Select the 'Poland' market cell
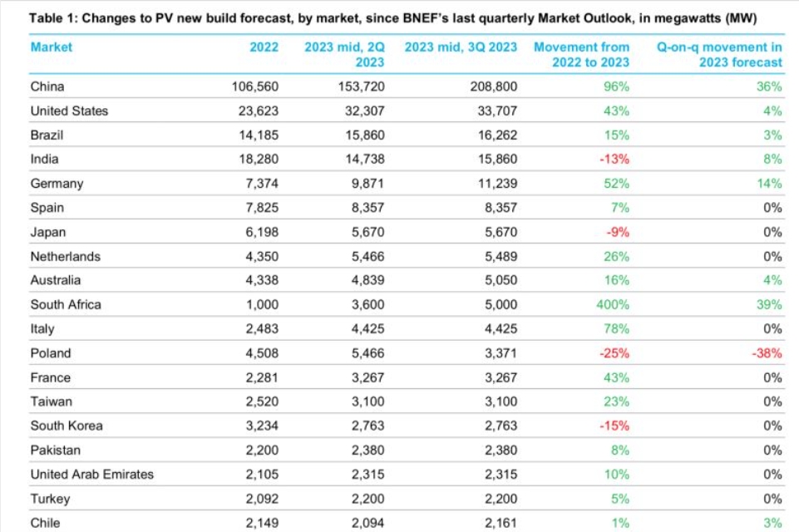The width and height of the screenshot is (799, 532). [51, 353]
